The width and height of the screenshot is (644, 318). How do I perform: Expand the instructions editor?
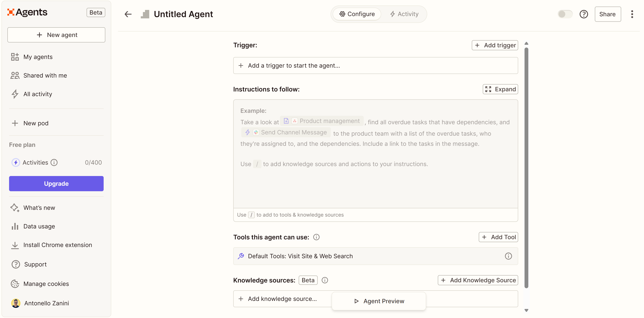[x=500, y=89]
